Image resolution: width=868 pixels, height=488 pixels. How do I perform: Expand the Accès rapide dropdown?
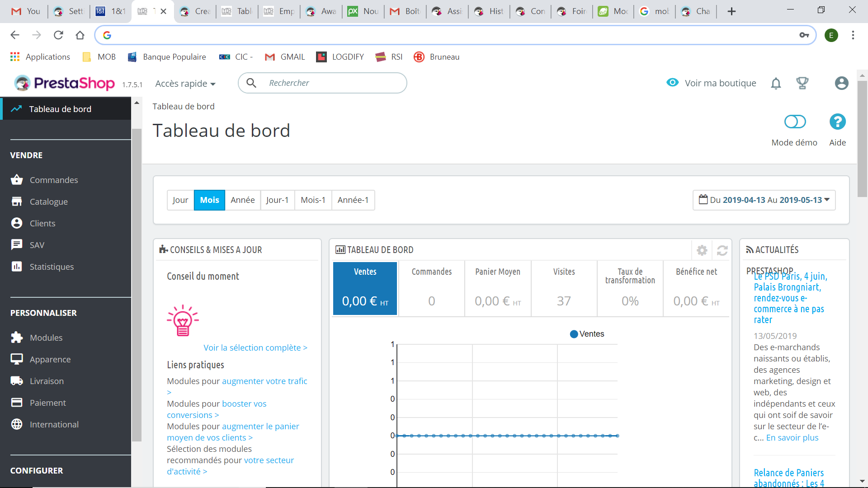coord(185,84)
